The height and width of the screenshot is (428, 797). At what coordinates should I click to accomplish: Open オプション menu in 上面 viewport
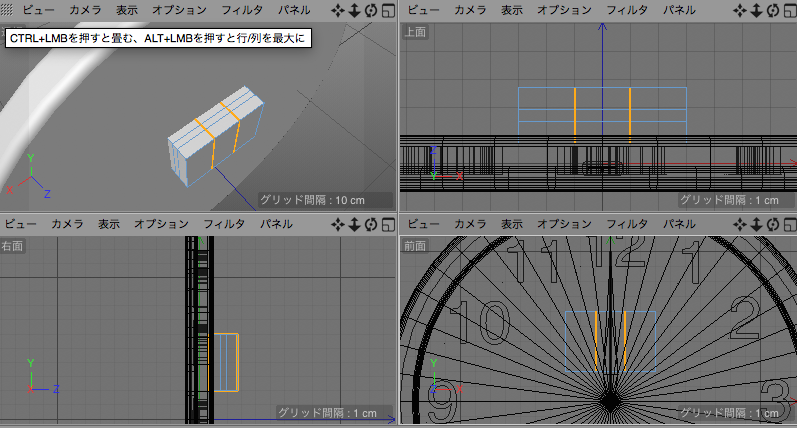(x=564, y=10)
